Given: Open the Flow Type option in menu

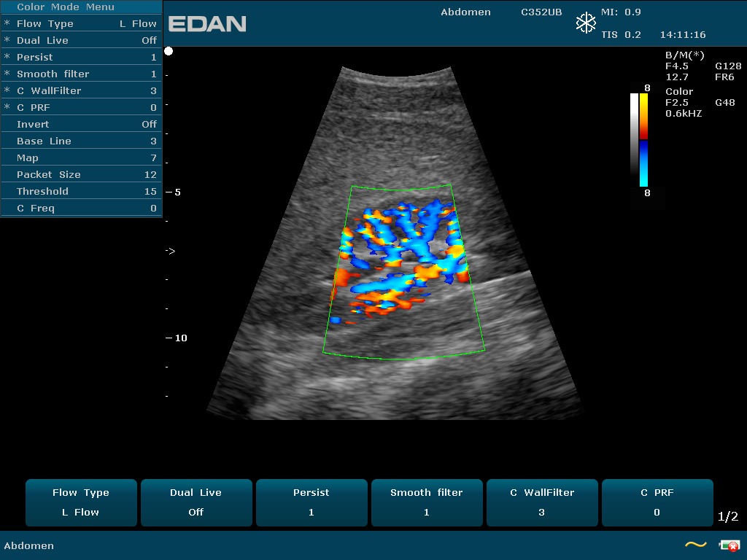Looking at the screenshot, I should tap(81, 23).
